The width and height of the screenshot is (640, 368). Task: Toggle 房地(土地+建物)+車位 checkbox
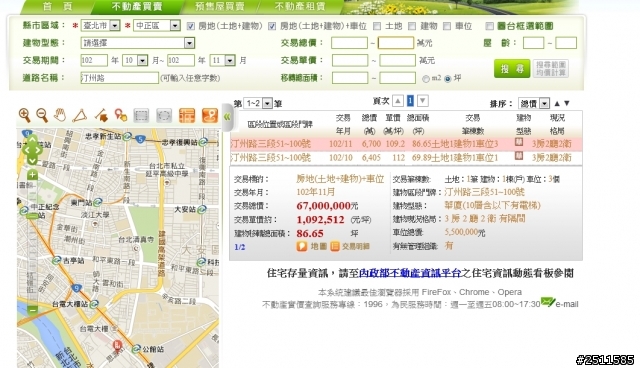coord(272,26)
